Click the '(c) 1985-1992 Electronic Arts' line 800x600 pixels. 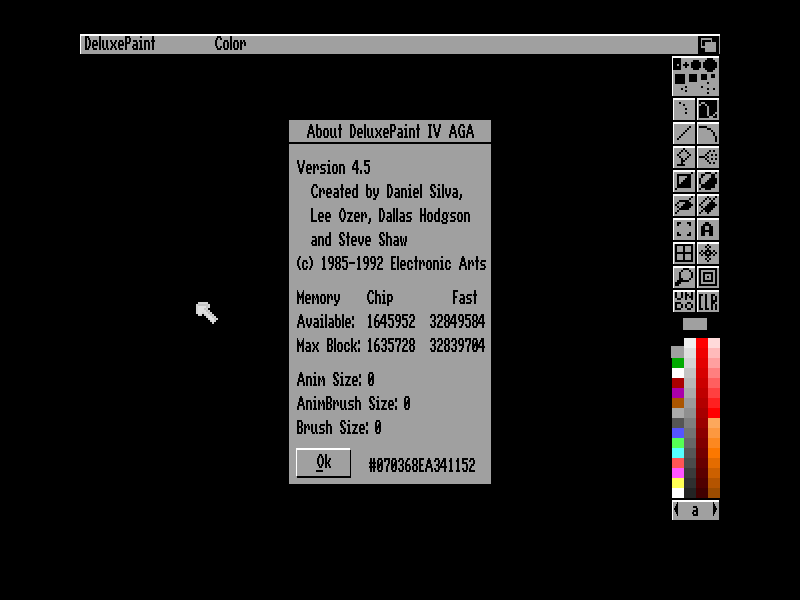point(391,264)
